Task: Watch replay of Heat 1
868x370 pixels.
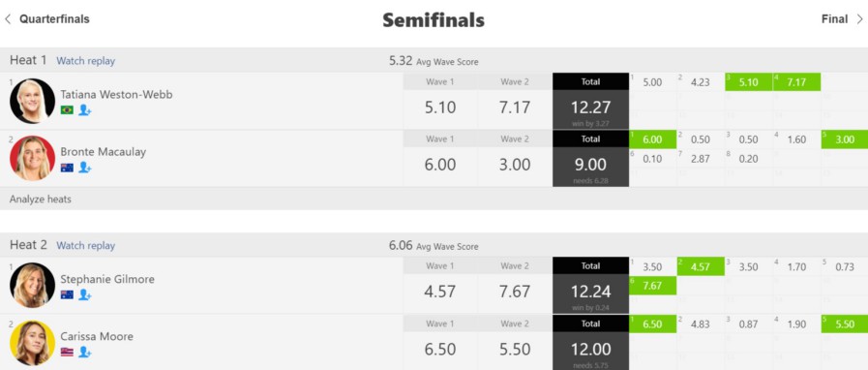Action: click(x=86, y=61)
